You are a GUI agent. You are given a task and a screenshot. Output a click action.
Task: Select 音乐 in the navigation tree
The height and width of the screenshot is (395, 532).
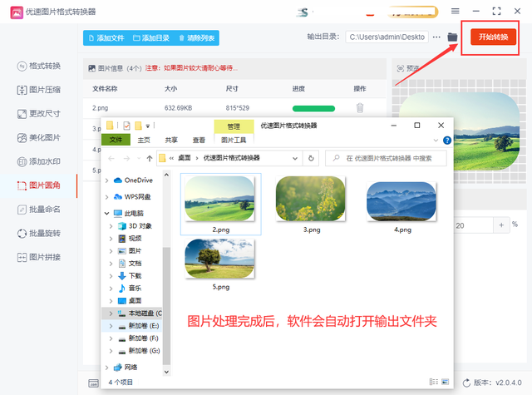[x=135, y=289]
